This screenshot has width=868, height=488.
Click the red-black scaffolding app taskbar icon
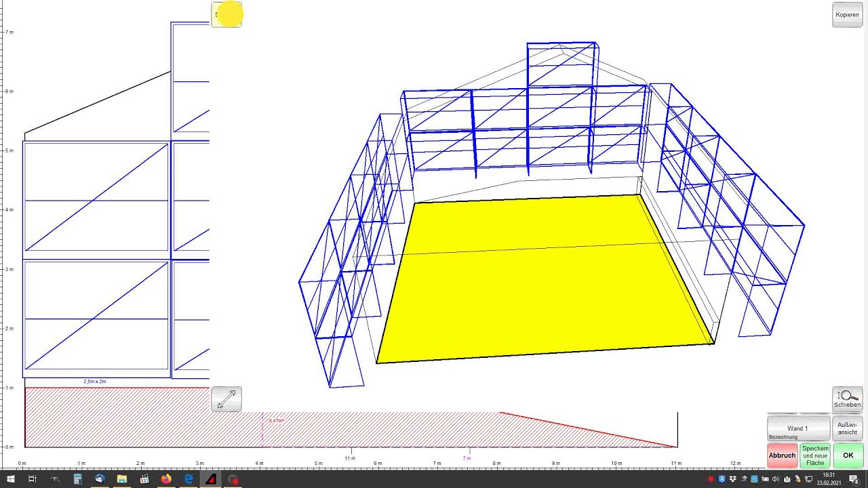211,479
